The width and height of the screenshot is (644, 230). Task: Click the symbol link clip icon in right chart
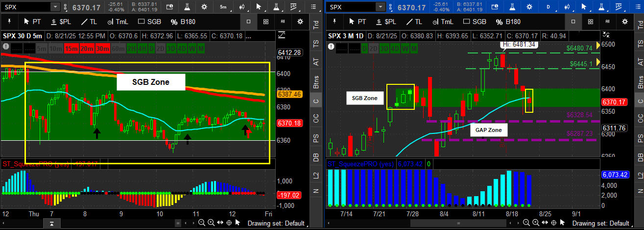[x=391, y=7]
